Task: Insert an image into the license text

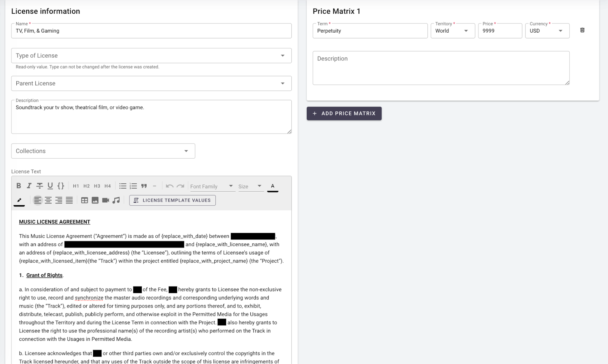Action: [95, 200]
